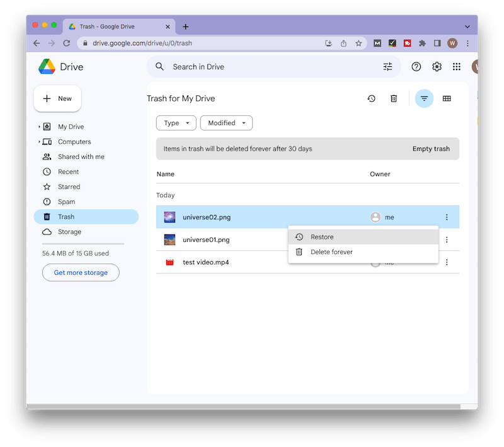The width and height of the screenshot is (504, 447).
Task: Go back in browser
Action: (x=37, y=43)
